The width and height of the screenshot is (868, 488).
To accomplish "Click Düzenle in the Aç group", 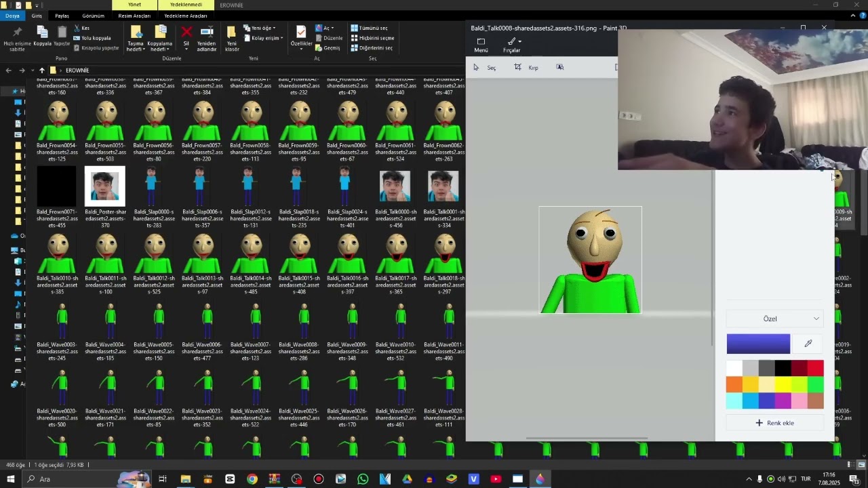I will click(x=329, y=38).
